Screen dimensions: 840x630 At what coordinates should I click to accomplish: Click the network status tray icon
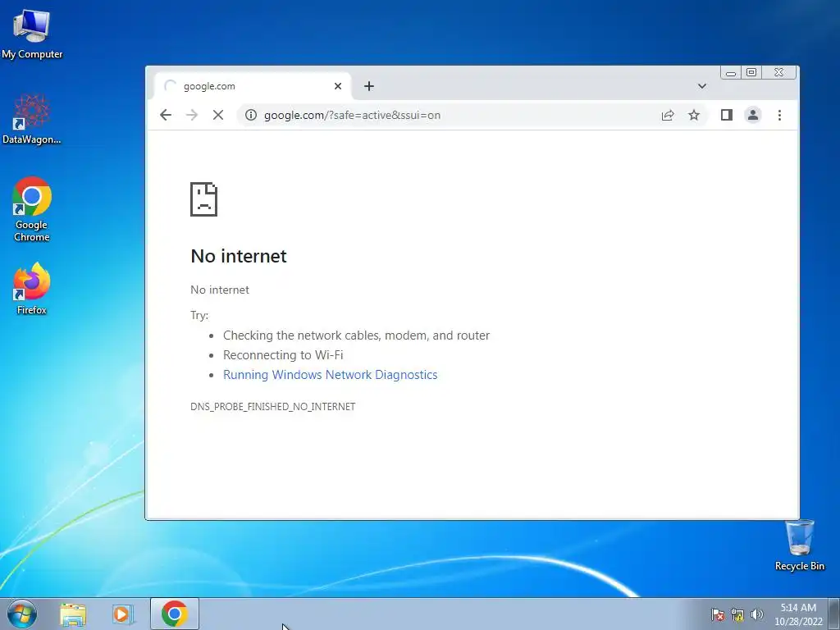(737, 614)
